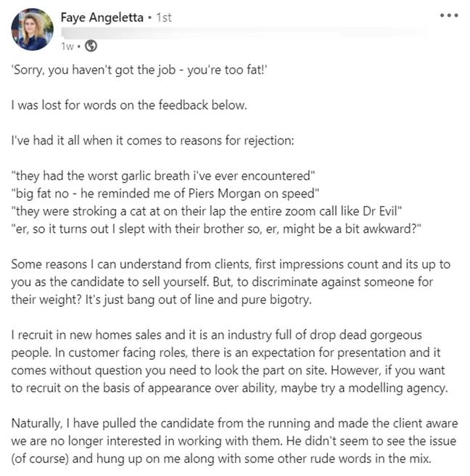The height and width of the screenshot is (476, 470).
Task: Click the Piers Morgan on speed quote
Action: coord(165,194)
